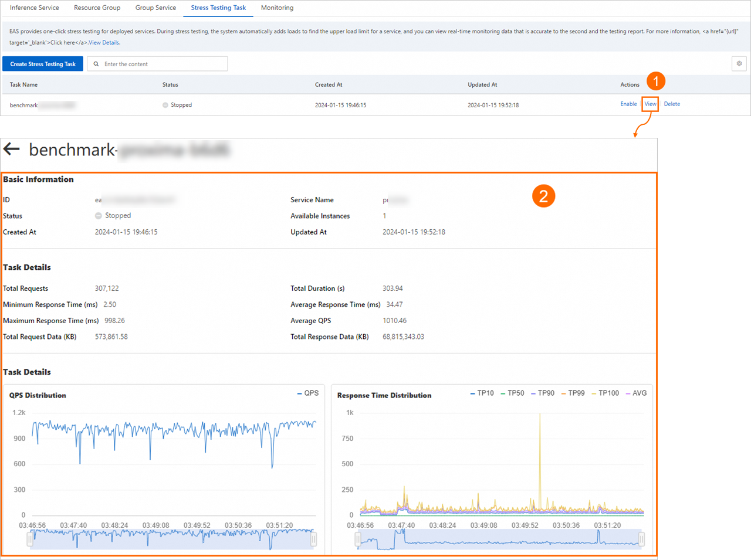Click the Average Response Time value 34.47

pyautogui.click(x=394, y=304)
